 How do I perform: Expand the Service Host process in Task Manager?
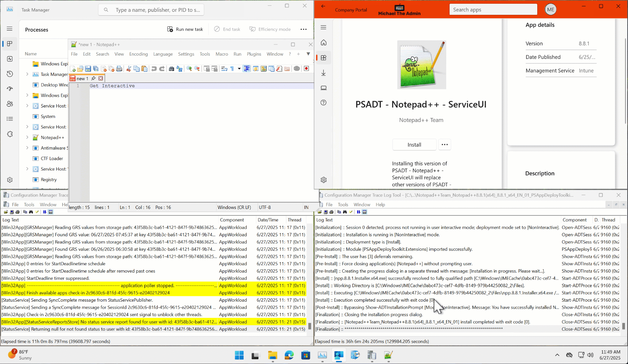[x=27, y=106]
